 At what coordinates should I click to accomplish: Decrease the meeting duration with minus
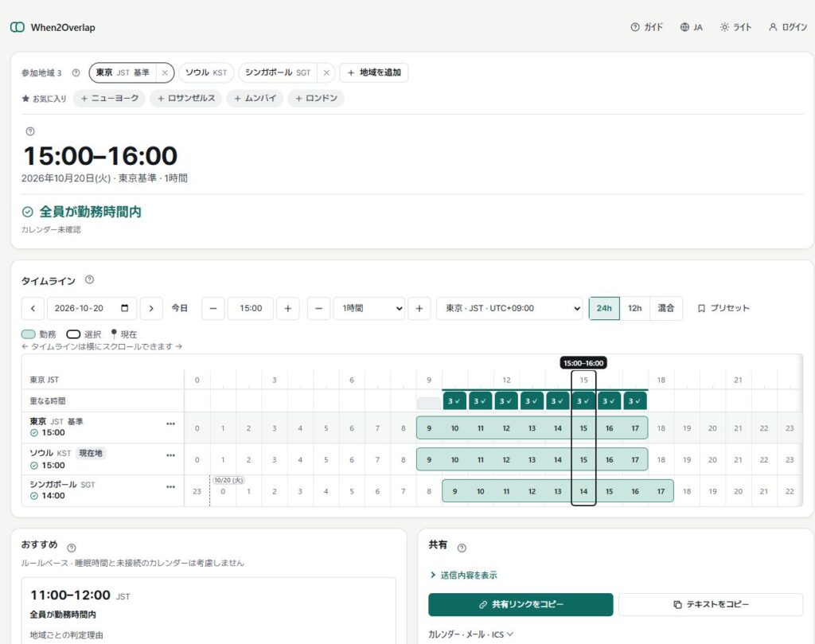coord(319,308)
